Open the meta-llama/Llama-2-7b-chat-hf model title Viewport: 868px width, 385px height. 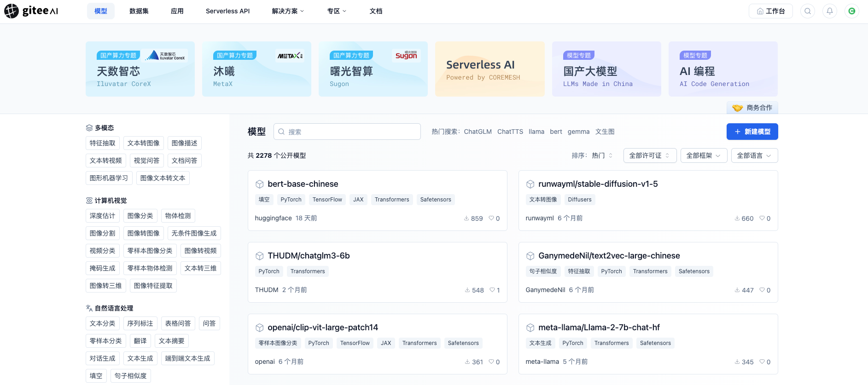tap(599, 328)
